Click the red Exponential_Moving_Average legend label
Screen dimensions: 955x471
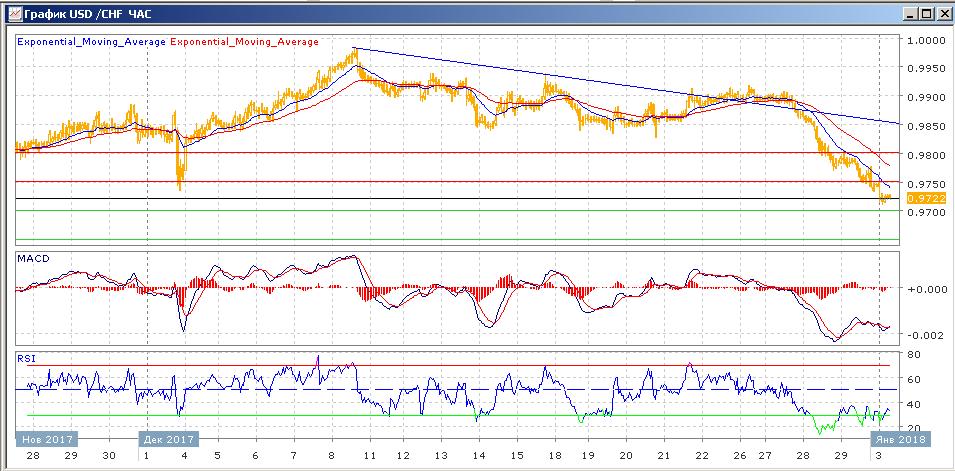(x=246, y=42)
